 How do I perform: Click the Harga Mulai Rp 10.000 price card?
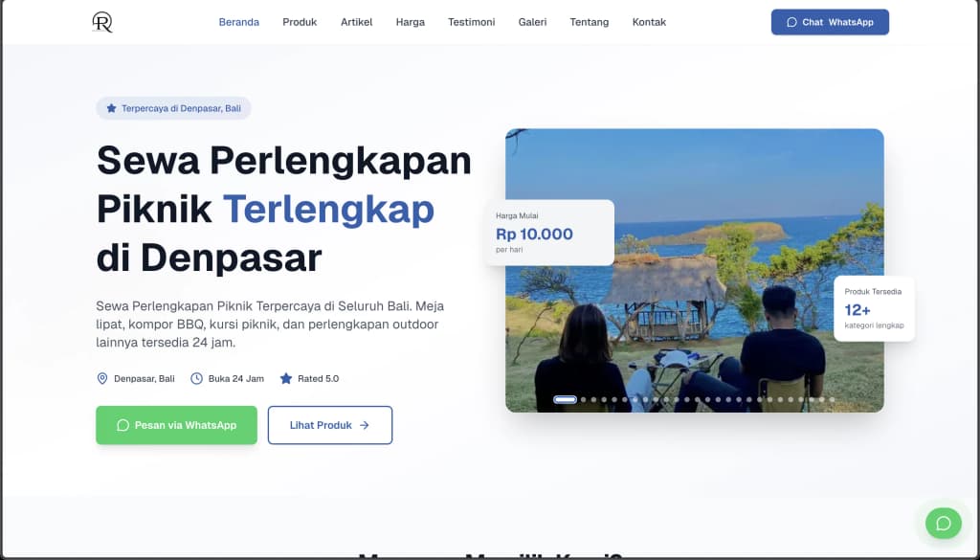coord(548,232)
